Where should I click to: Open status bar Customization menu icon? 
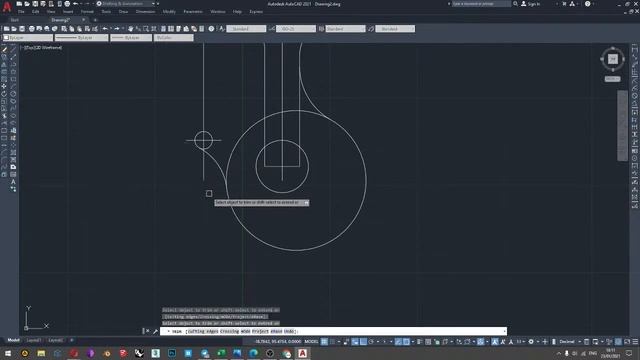pyautogui.click(x=635, y=342)
